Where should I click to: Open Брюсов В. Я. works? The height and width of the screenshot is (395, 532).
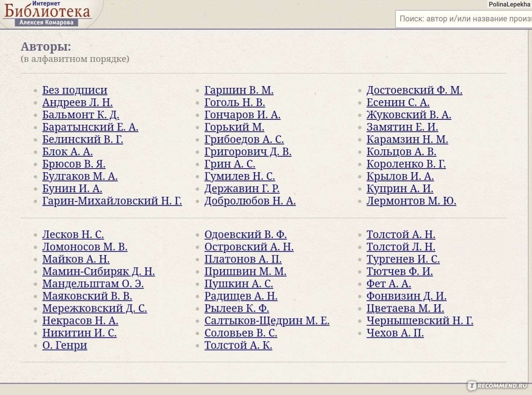(x=74, y=164)
